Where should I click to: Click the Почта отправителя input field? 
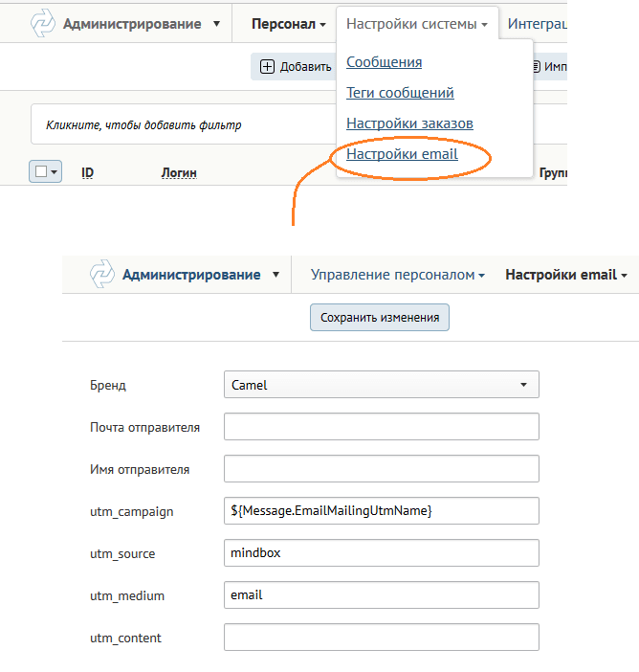pyautogui.click(x=381, y=427)
